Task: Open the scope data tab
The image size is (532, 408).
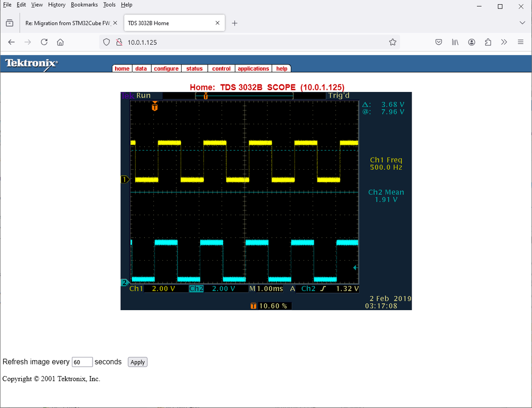Action: point(141,69)
